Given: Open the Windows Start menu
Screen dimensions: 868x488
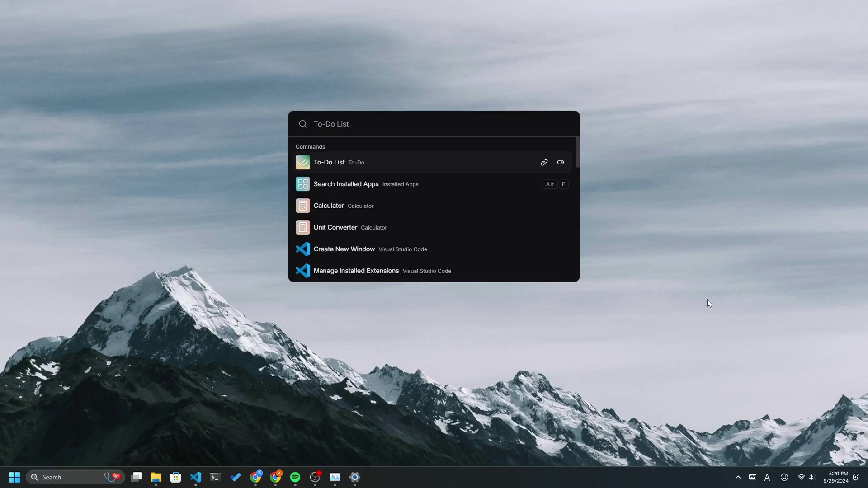Looking at the screenshot, I should coord(14,477).
